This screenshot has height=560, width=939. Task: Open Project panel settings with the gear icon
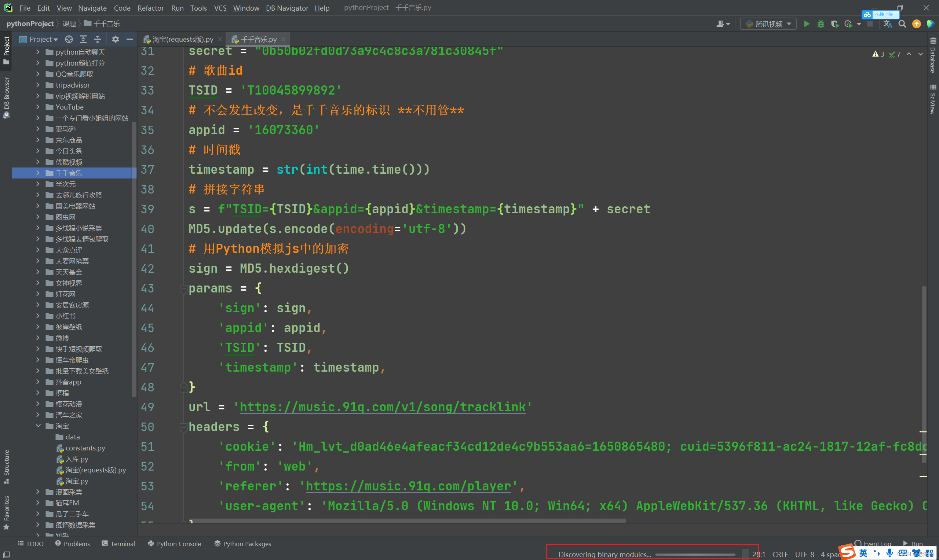point(115,39)
